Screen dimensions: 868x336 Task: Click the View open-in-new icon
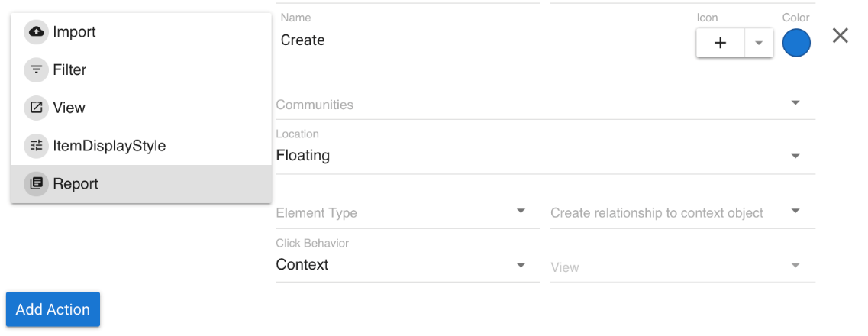click(x=36, y=108)
